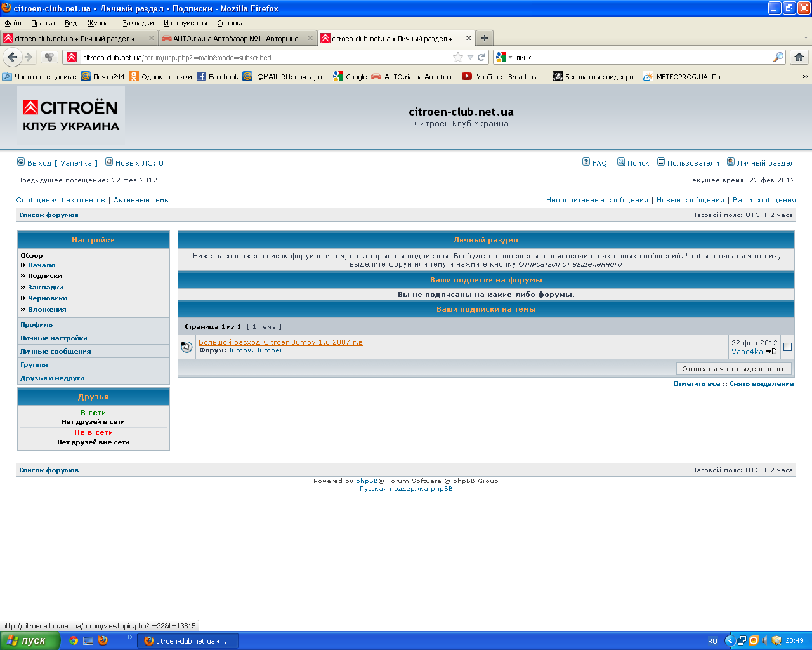Open Активные темы link
812x650 pixels.
pyautogui.click(x=141, y=200)
